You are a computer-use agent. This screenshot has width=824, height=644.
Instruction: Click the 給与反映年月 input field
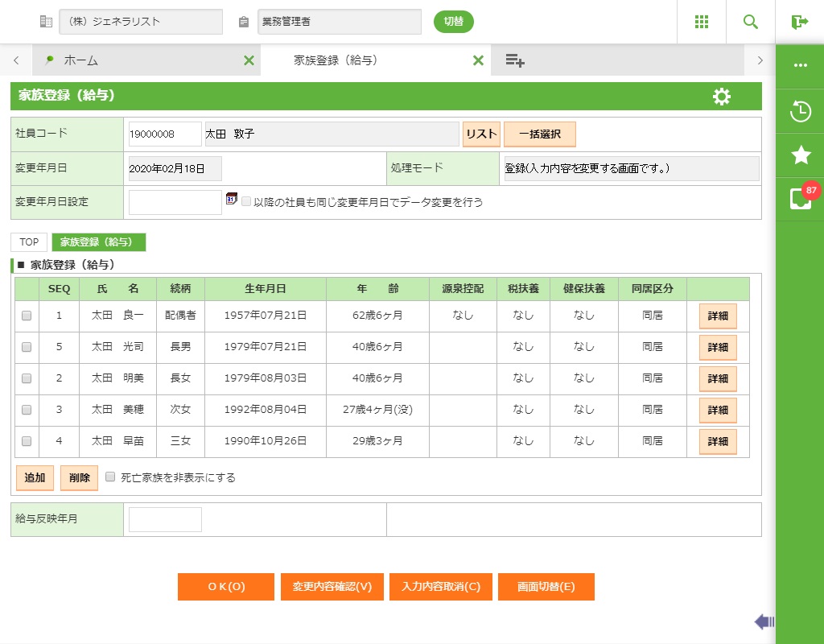coord(165,519)
